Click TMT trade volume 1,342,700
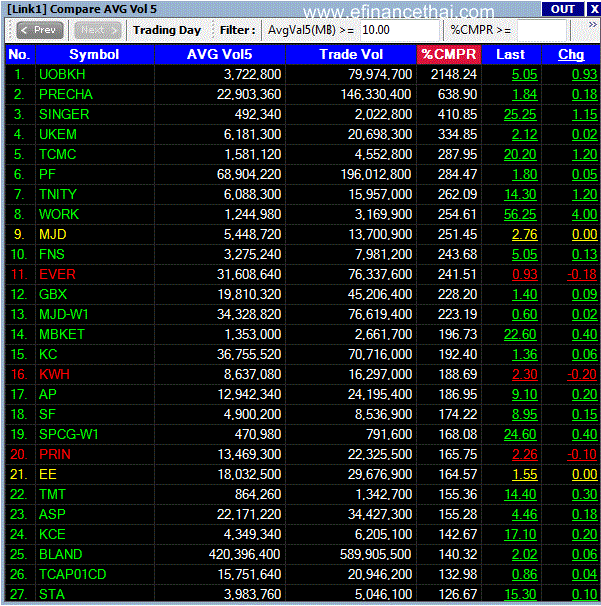Screen dimensions: 601x606 [383, 495]
